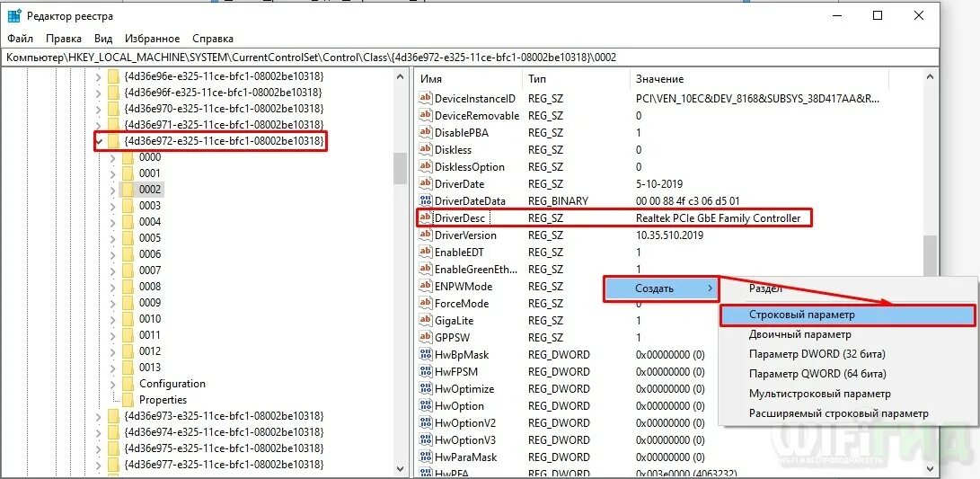Click the Configuration folder icon
Viewport: 980px width, 479px height.
(128, 384)
